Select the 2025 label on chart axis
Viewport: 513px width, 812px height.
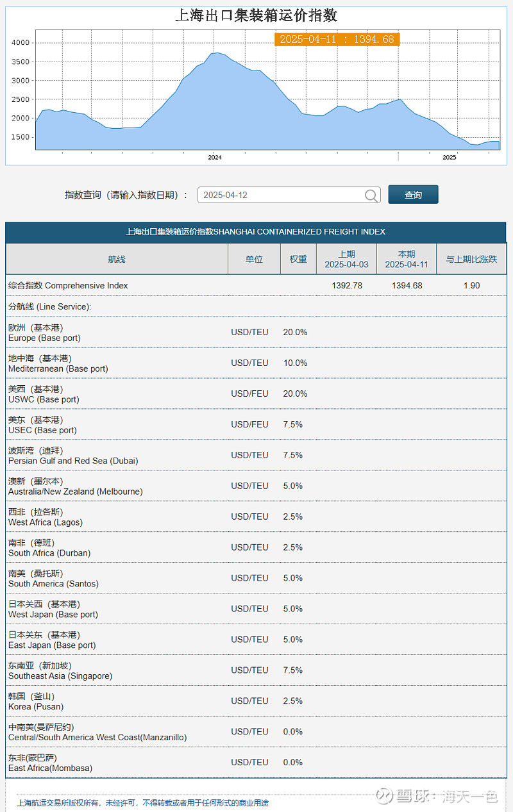pos(449,157)
